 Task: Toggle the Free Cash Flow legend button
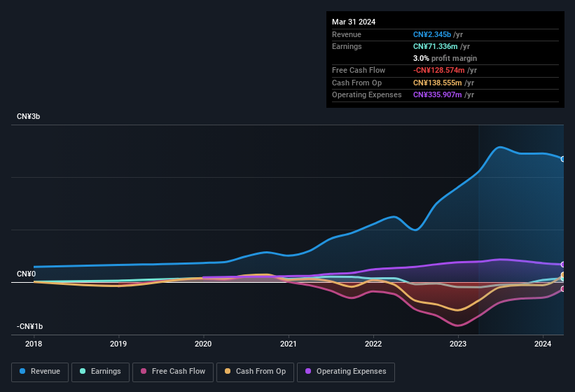tap(173, 372)
